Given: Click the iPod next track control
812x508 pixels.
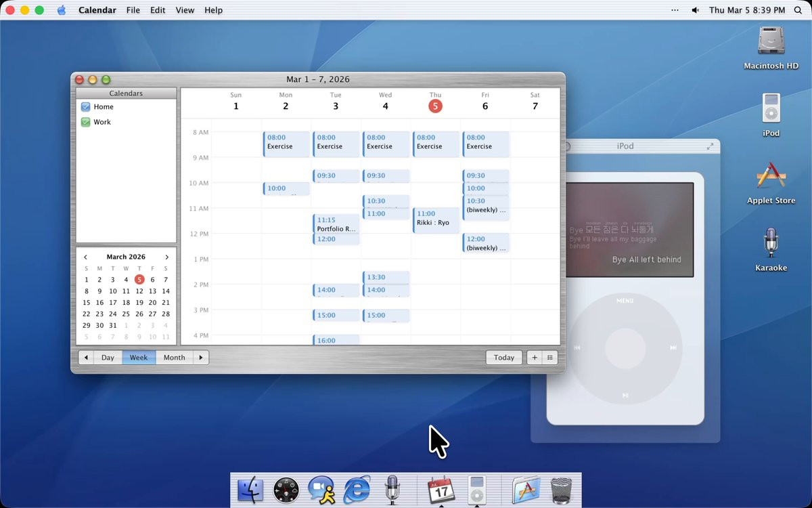Looking at the screenshot, I should coord(673,347).
